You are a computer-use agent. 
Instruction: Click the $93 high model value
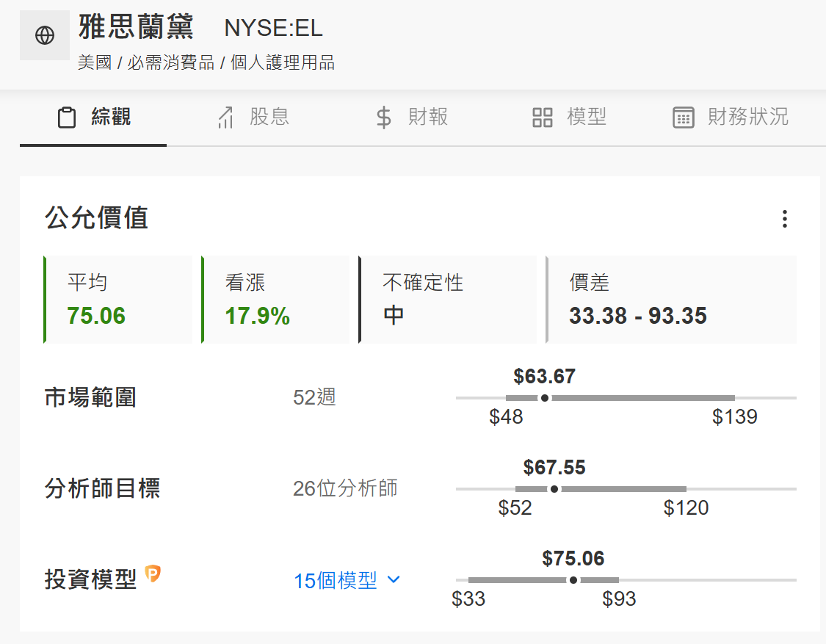[619, 599]
